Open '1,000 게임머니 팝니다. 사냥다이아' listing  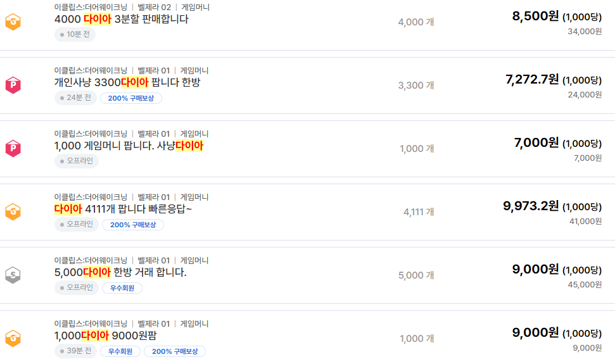tap(129, 146)
